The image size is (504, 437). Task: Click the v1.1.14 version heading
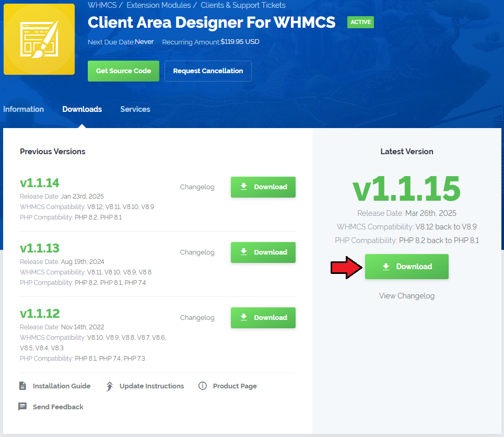coord(40,183)
